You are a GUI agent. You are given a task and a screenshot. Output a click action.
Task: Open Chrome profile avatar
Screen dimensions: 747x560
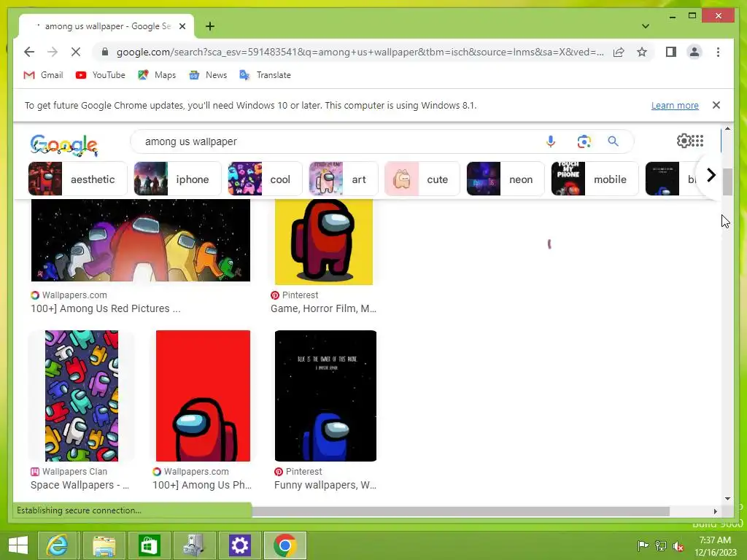[x=694, y=52]
